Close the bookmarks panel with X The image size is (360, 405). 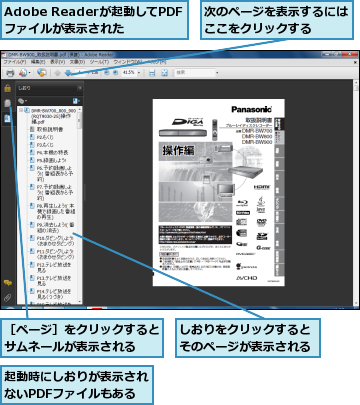[x=79, y=88]
